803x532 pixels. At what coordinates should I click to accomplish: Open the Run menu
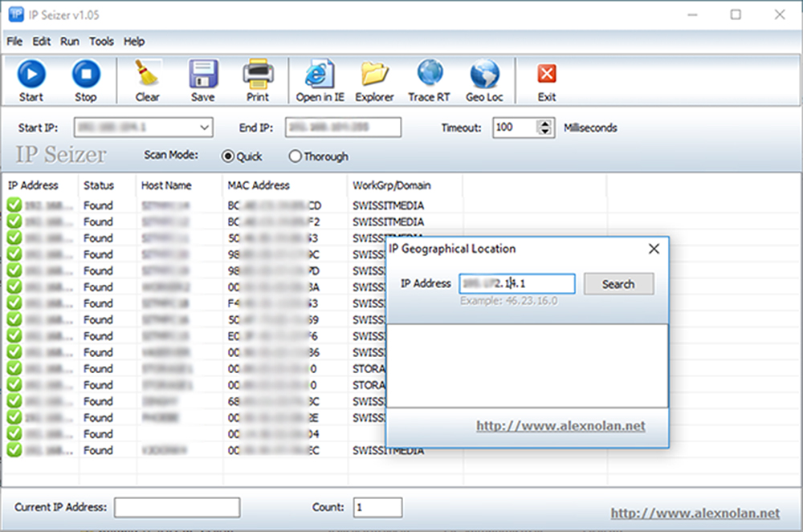(70, 41)
